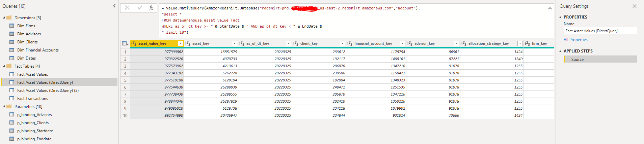
Task: Collapse the PROPERTIES section
Action: click(561, 17)
